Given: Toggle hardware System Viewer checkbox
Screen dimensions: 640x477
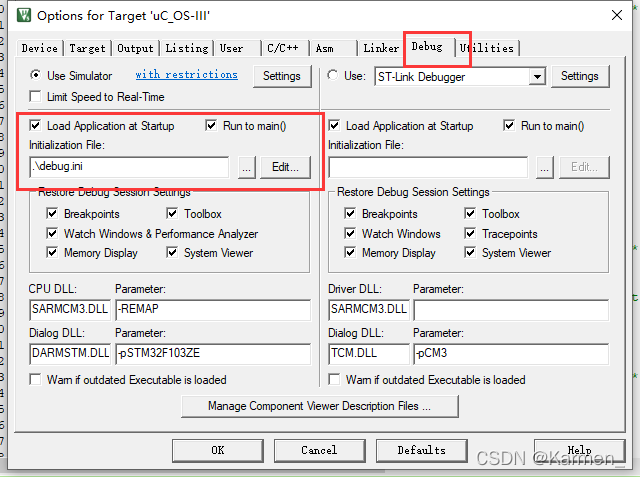Looking at the screenshot, I should coord(470,253).
